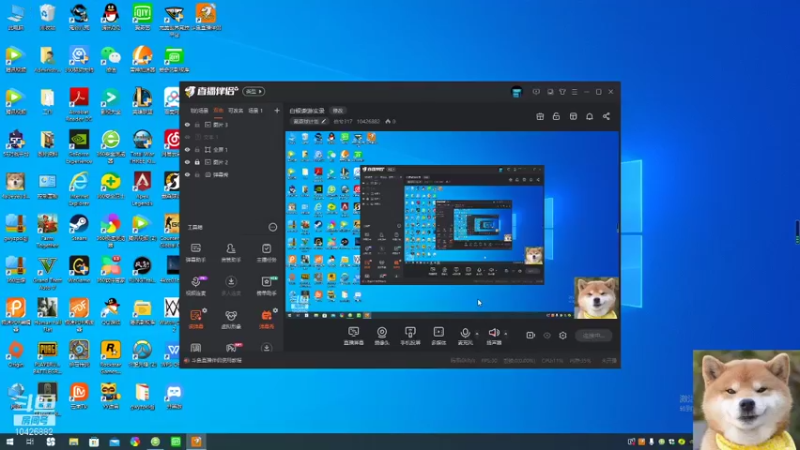Open the Recycle Bin on desktop
Viewport: 800px width, 450px height.
click(x=47, y=17)
